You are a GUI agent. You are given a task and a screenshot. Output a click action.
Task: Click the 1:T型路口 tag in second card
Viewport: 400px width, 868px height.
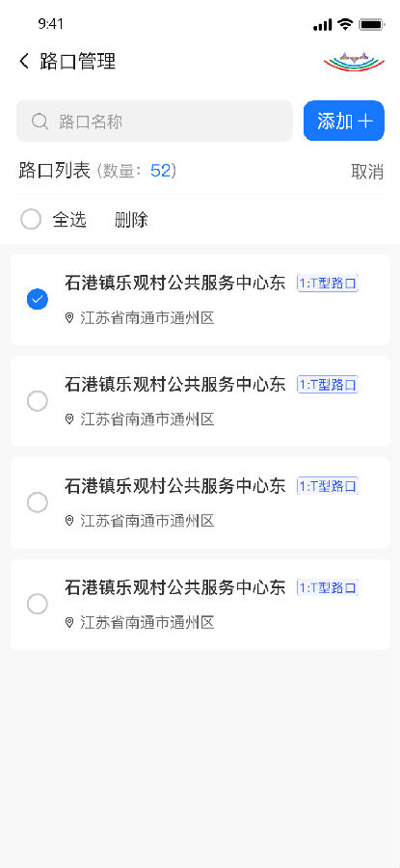click(x=328, y=385)
